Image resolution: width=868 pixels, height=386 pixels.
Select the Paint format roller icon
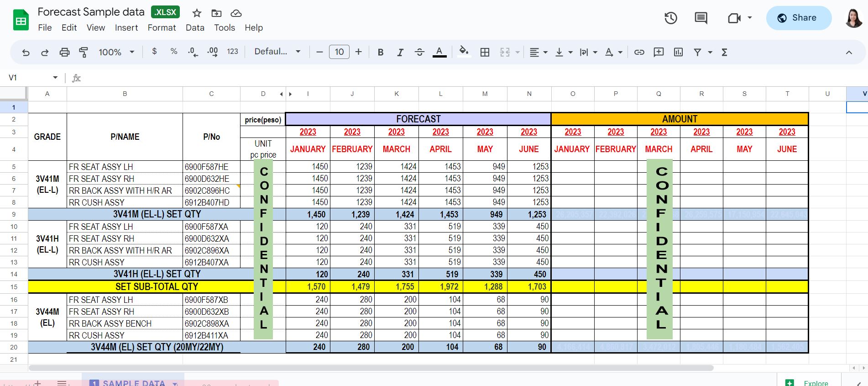84,52
